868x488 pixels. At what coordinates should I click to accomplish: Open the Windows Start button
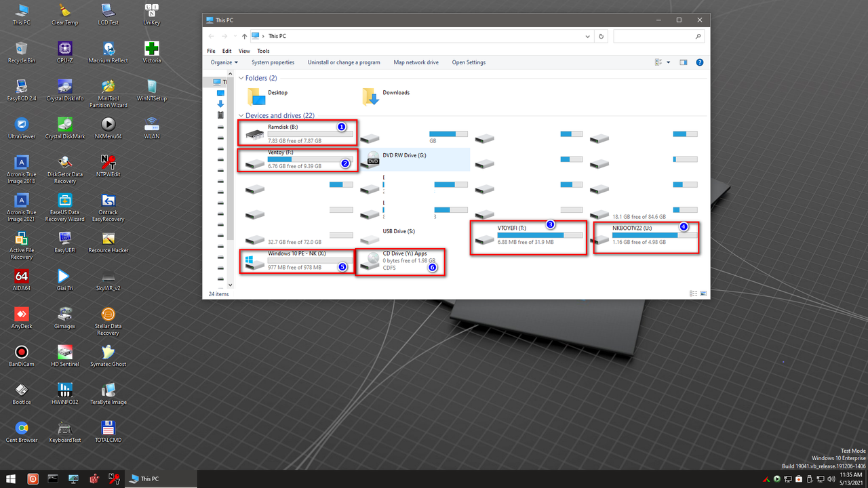point(11,479)
